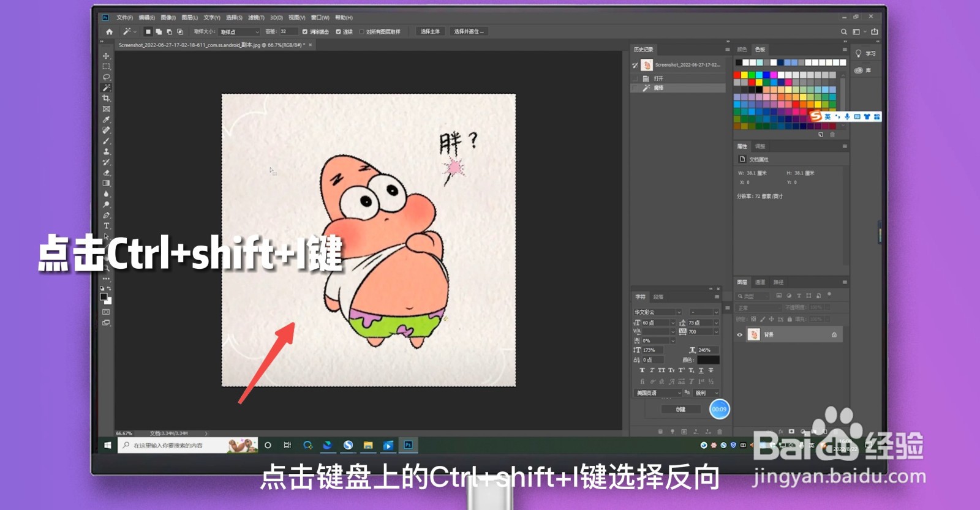This screenshot has height=510, width=980.
Task: Open language dropdown 美国英语
Action: click(x=658, y=393)
